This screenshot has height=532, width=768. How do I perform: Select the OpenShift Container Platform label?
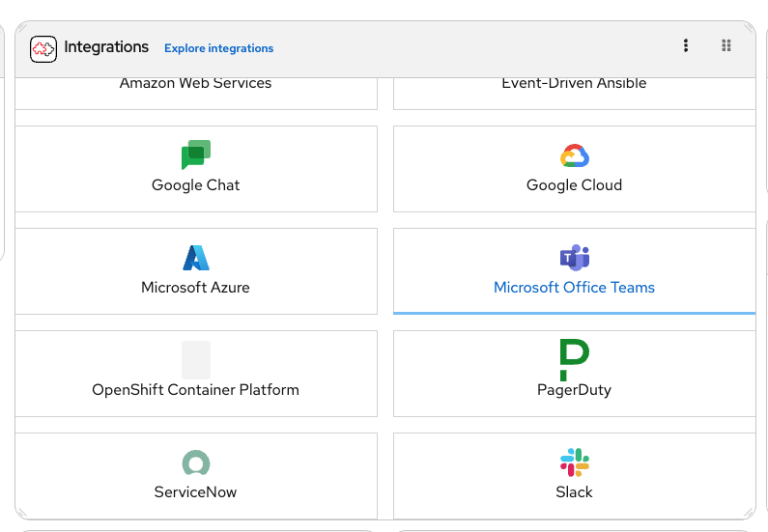point(196,390)
